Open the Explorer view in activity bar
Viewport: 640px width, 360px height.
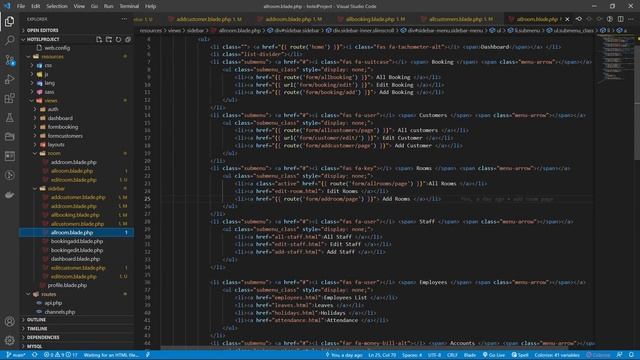(x=9, y=21)
